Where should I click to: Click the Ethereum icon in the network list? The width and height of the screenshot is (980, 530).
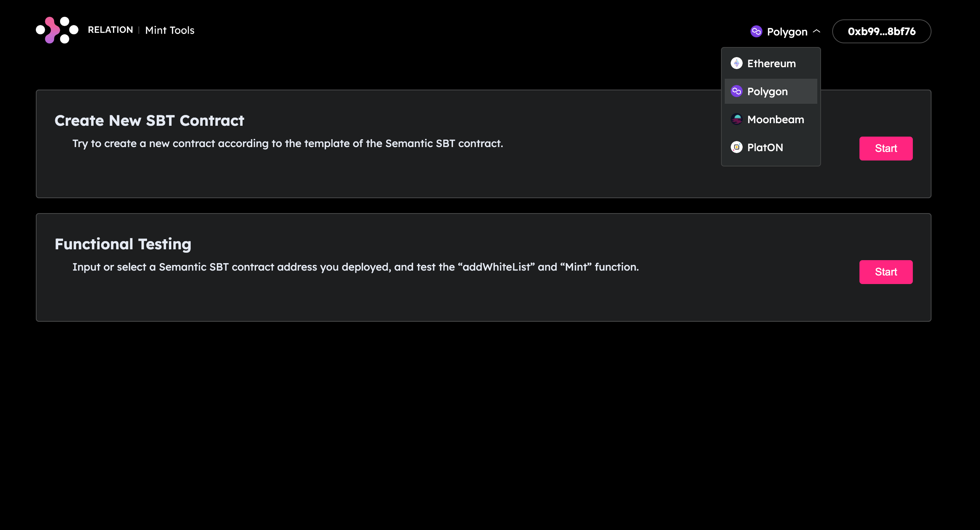[737, 63]
